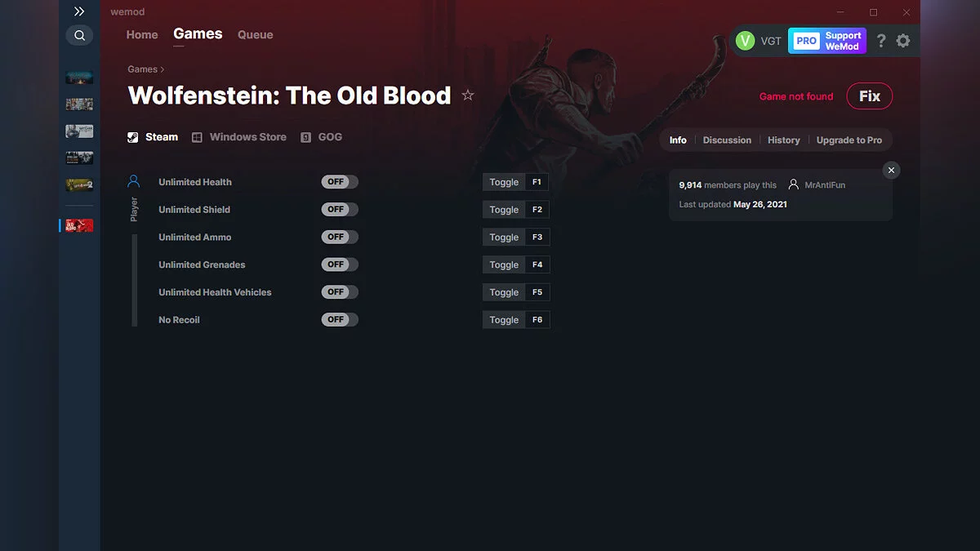Viewport: 980px width, 551px height.
Task: Open the bottom game thumbnail in sidebar
Action: [x=78, y=224]
